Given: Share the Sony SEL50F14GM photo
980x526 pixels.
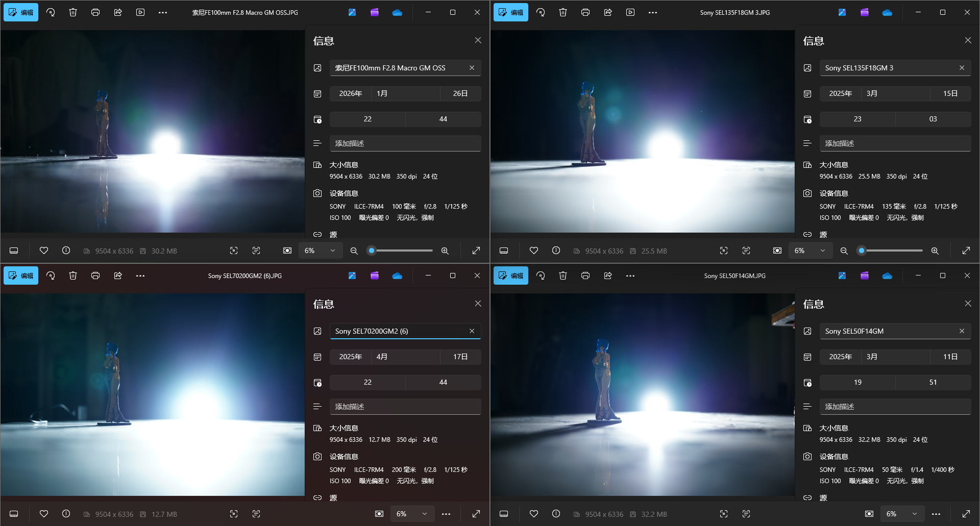Looking at the screenshot, I should [608, 275].
